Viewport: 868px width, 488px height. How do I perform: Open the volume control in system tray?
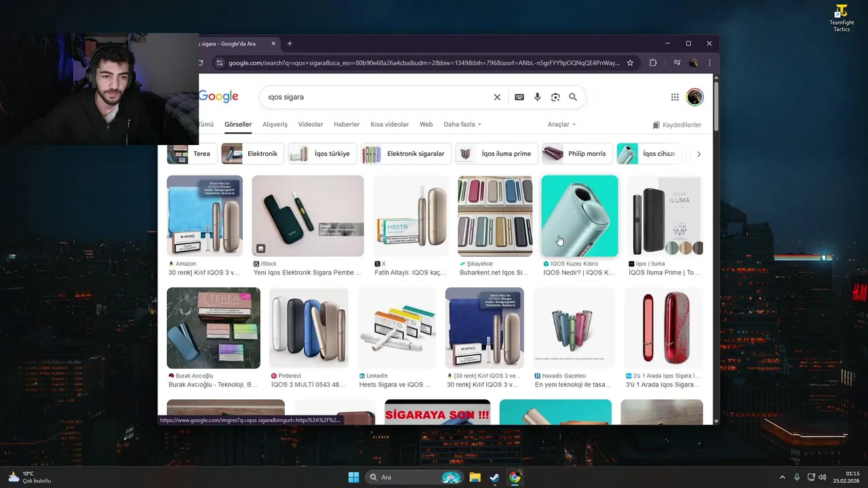(x=822, y=477)
